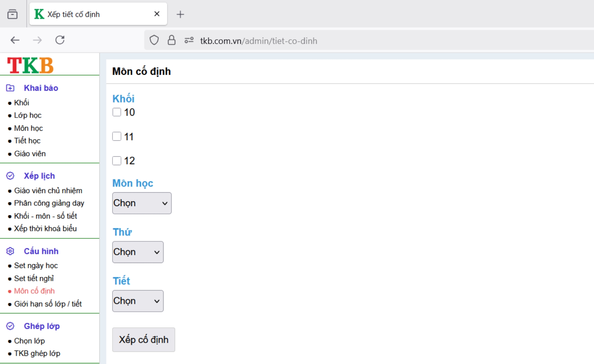Click the browser address bar URL
Image resolution: width=594 pixels, height=364 pixels.
tap(258, 41)
